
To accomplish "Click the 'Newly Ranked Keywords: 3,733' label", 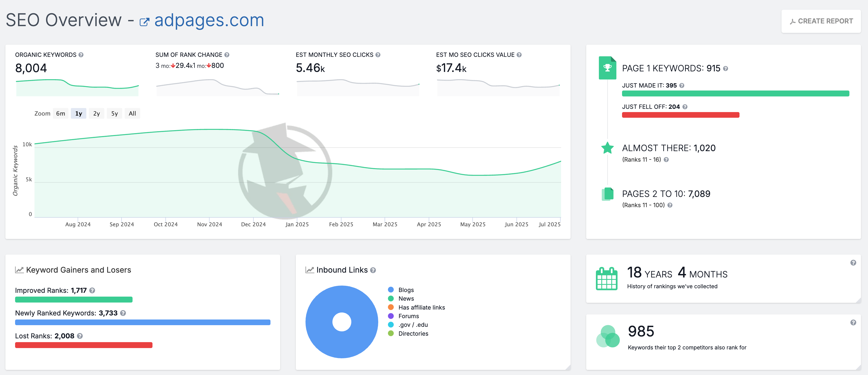I will tap(66, 313).
